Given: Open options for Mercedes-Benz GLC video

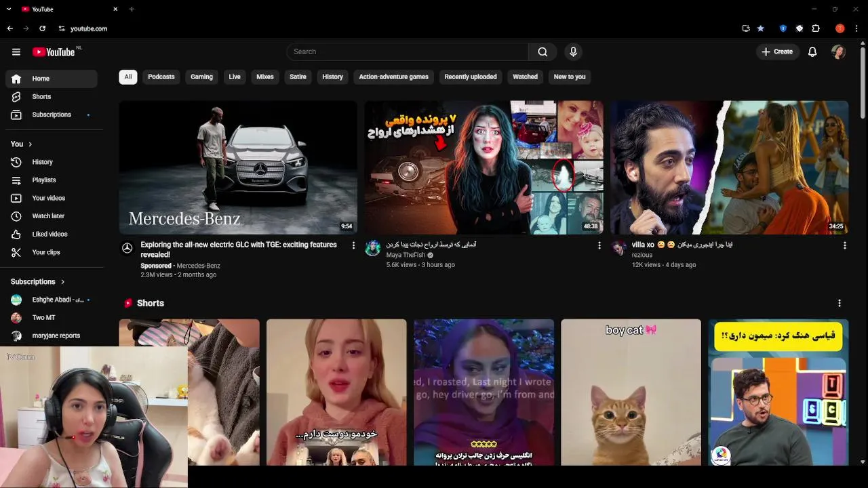Looking at the screenshot, I should (x=353, y=245).
